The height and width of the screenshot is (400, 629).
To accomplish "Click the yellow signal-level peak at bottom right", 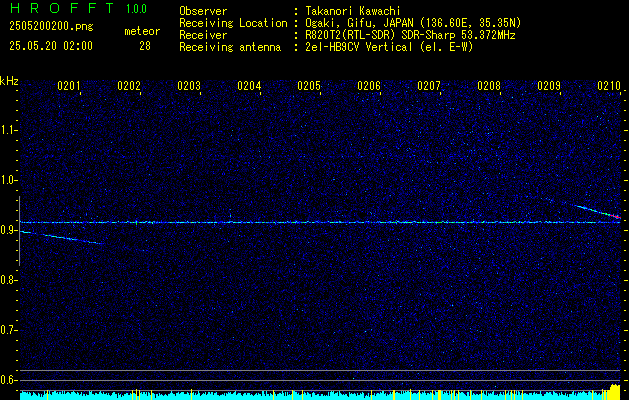I will 614,391.
